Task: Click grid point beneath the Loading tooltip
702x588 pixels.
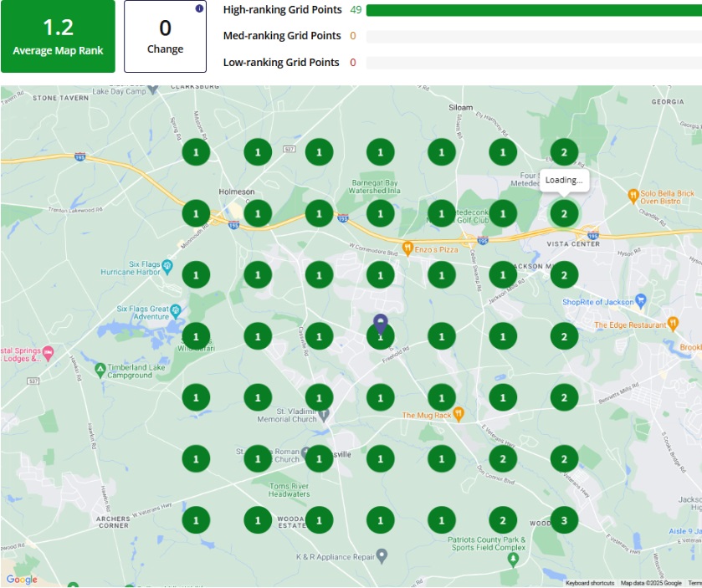Action: (564, 214)
